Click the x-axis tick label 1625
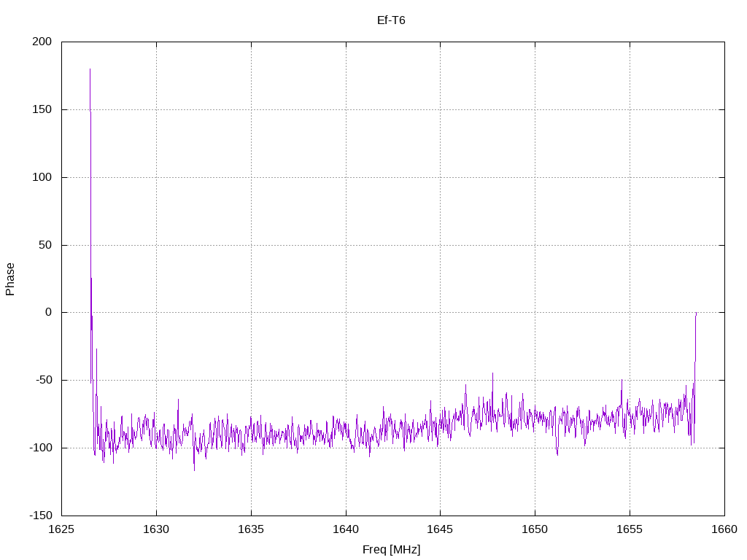 [61, 529]
